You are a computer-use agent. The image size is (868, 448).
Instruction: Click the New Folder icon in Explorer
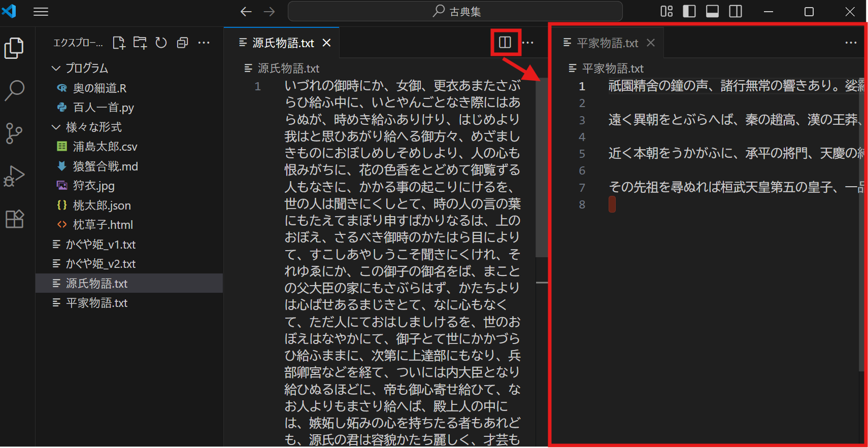tap(140, 43)
